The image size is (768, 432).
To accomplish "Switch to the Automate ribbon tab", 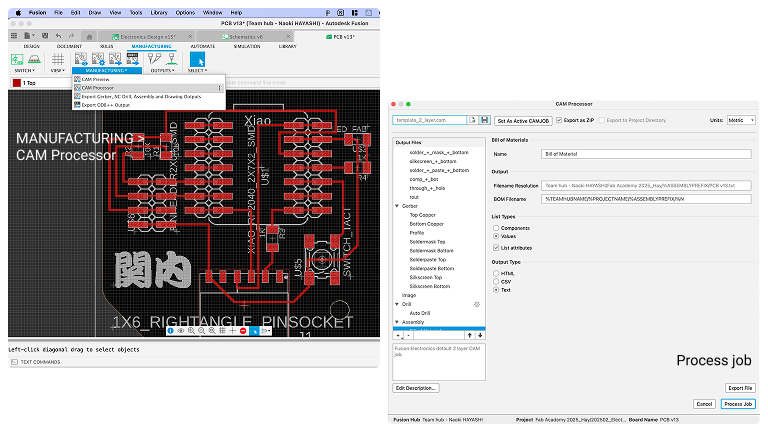I will 202,46.
